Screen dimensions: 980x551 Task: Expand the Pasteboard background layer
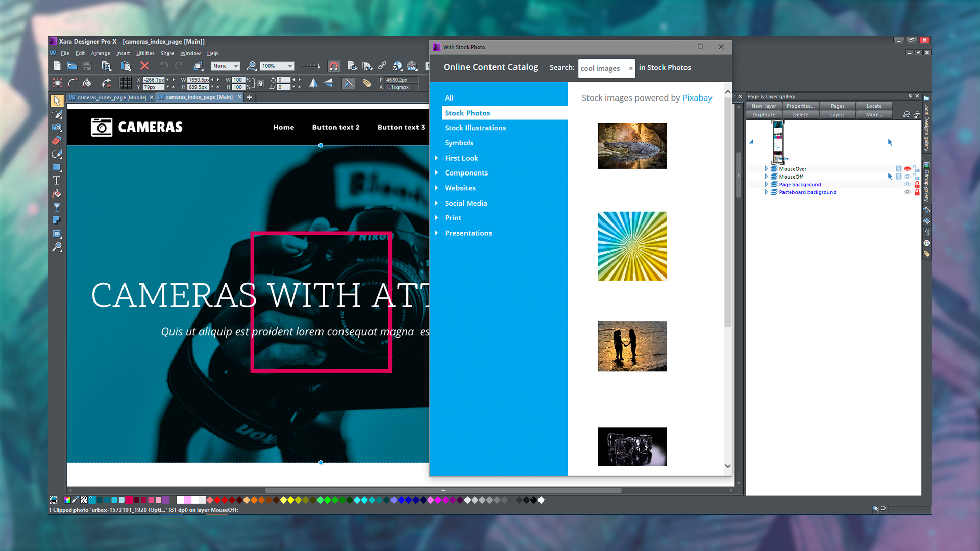766,192
